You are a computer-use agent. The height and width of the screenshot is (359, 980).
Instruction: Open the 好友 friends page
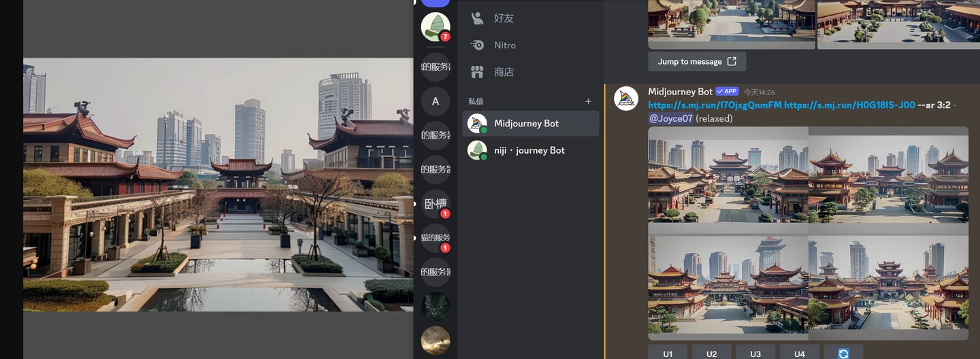click(x=531, y=18)
